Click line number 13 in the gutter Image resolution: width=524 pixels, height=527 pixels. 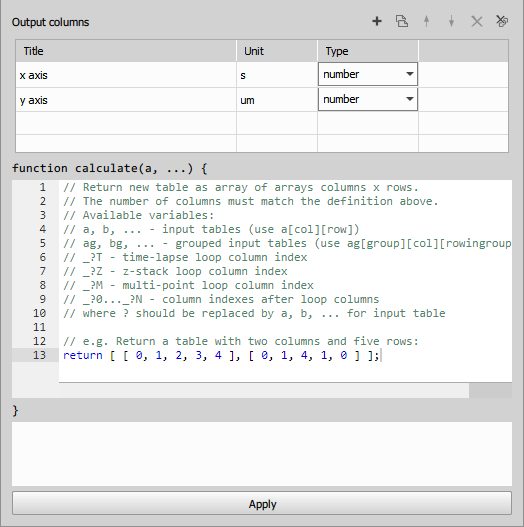coord(39,355)
